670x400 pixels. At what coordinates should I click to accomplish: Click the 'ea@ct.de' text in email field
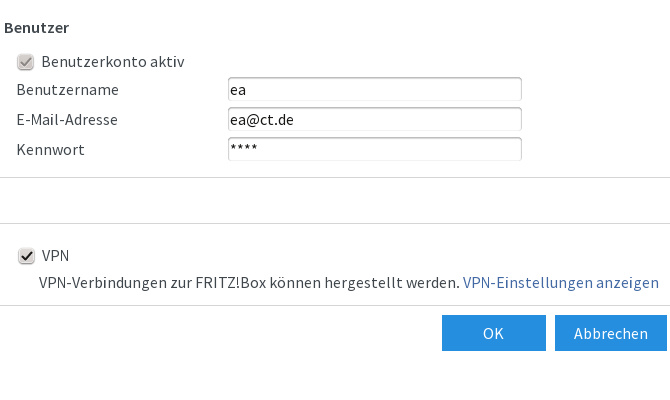261,120
